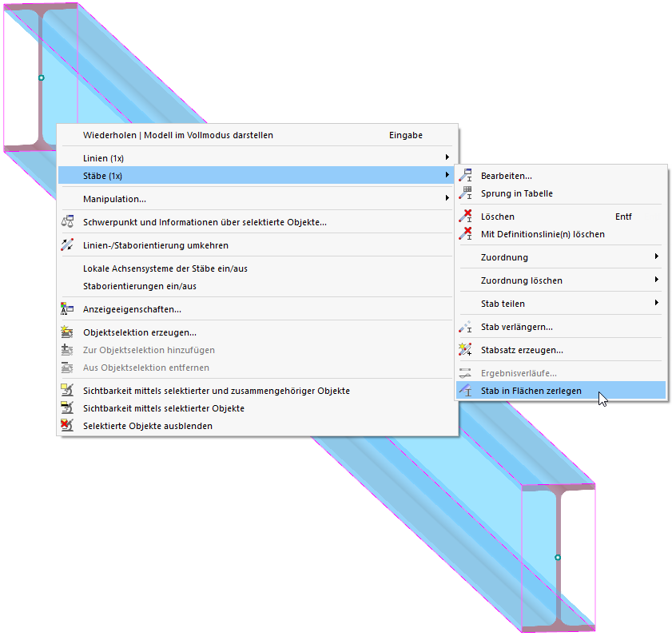This screenshot has width=672, height=636.
Task: Toggle Lokale Achsensysteme der Stäbe ein/aus
Action: tap(256, 268)
